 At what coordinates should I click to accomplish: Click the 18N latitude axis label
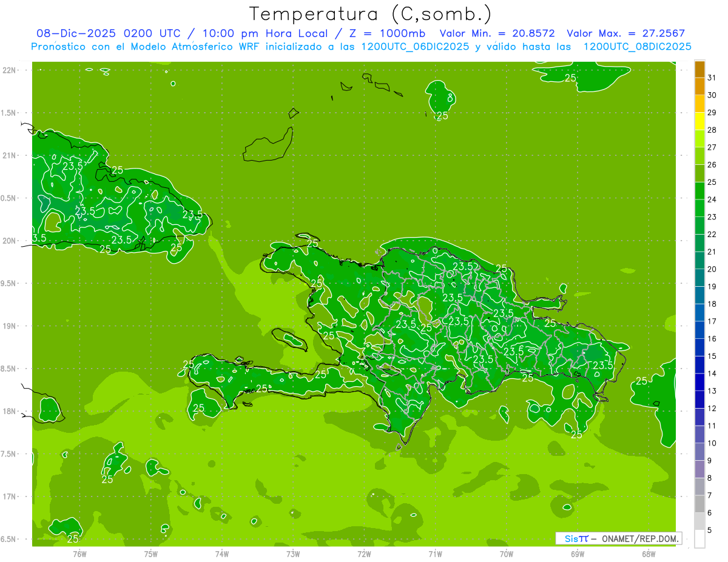click(x=10, y=411)
